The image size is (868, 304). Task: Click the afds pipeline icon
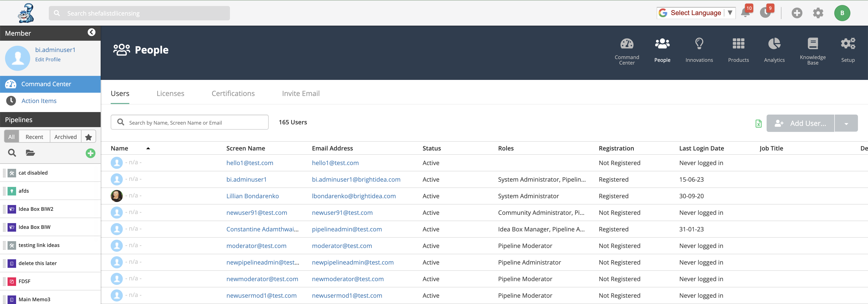(12, 191)
